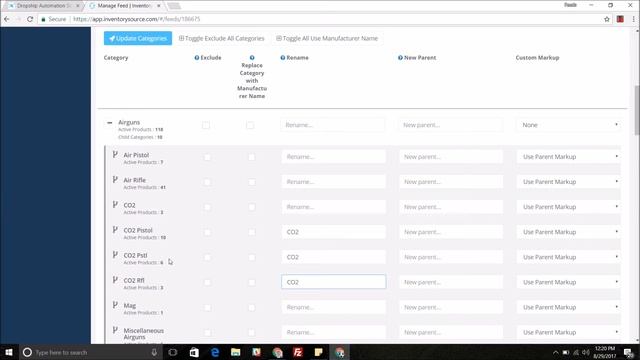Viewport: 640px width, 360px height.
Task: Toggle All Use Manufacturer Name
Action: 327,38
